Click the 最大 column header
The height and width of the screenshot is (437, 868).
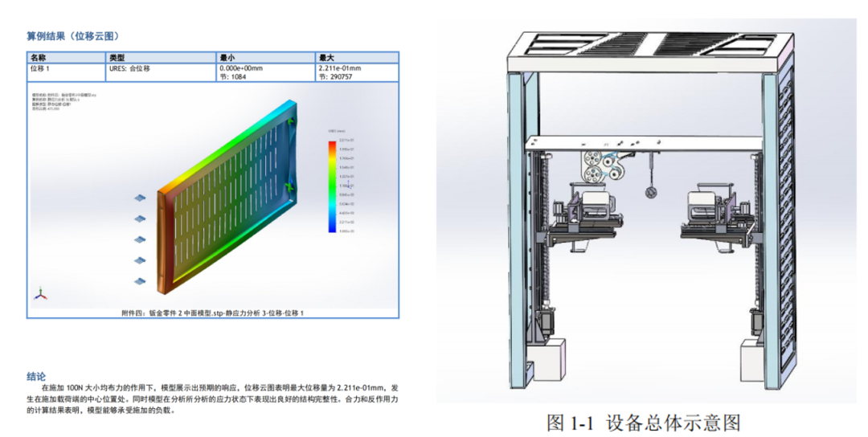pos(326,58)
